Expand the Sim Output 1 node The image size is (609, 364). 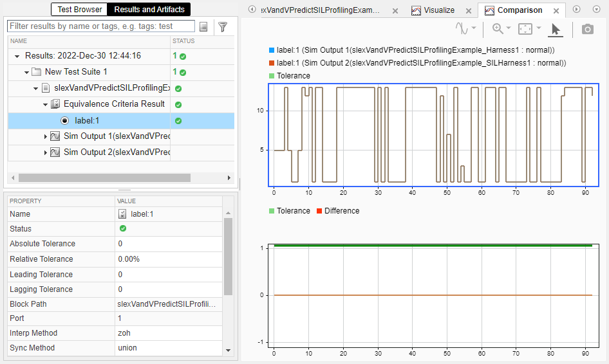(46, 136)
